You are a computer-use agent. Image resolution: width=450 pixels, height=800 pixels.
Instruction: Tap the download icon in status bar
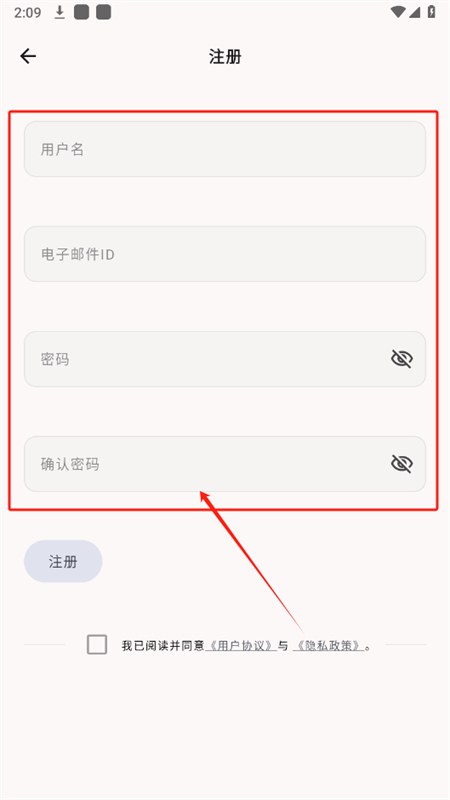pos(60,13)
